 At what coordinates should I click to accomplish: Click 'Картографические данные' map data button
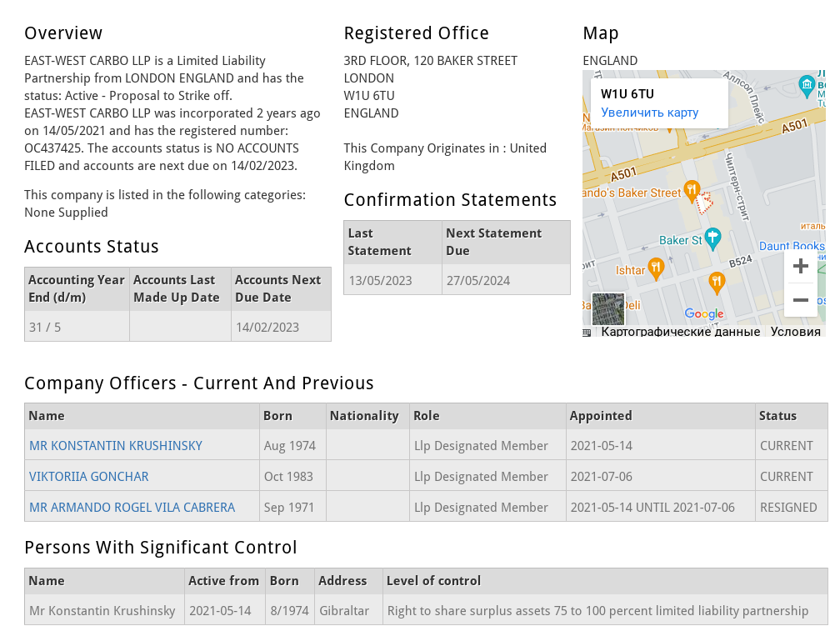point(681,332)
